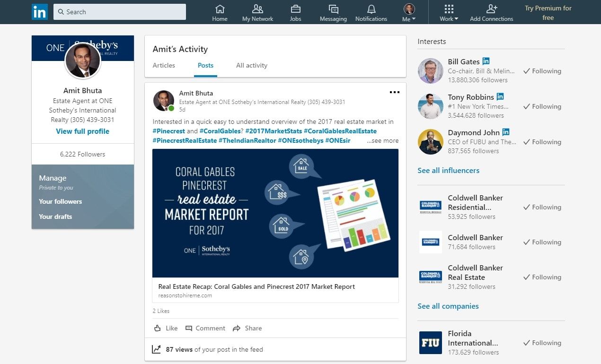Open Your followers under Manage
This screenshot has width=601, height=364.
(x=60, y=201)
